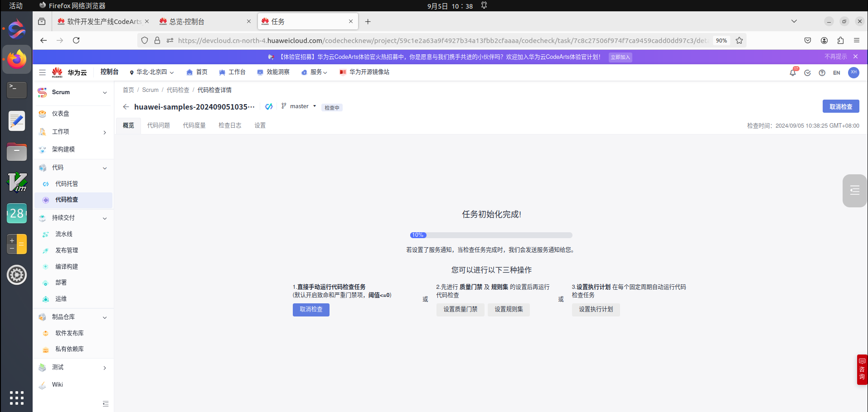868x412 pixels.
Task: Click the browser address bar URL
Action: pyautogui.click(x=442, y=40)
